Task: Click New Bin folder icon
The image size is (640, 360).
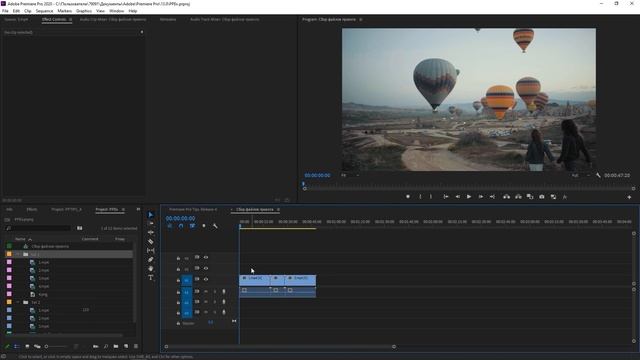Action: [x=116, y=347]
